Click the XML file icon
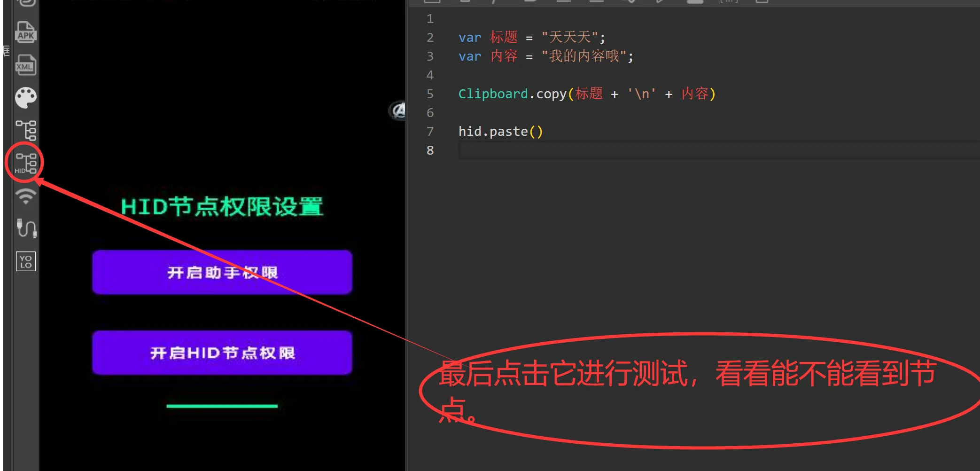The image size is (980, 471). (x=26, y=65)
